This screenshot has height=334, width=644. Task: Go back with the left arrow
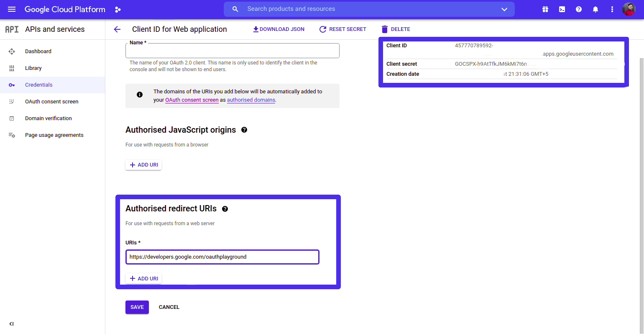coord(117,29)
